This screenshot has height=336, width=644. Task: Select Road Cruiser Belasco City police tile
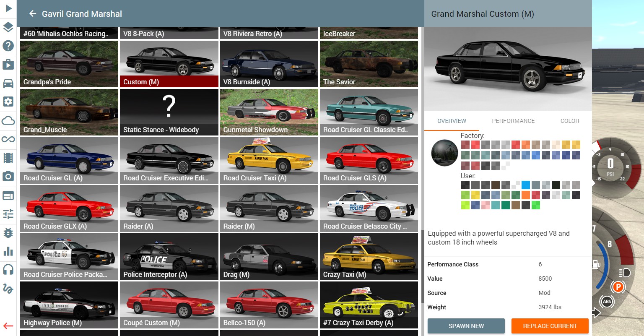(369, 208)
